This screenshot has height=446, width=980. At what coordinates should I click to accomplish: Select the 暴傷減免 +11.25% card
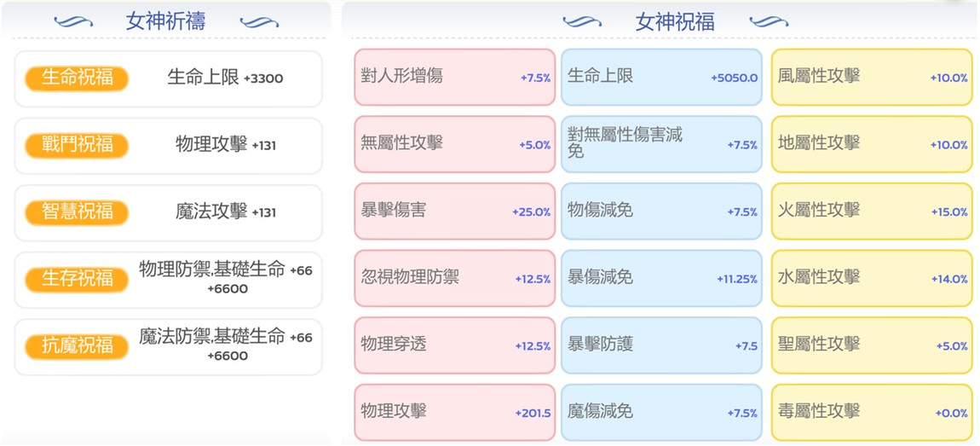(661, 278)
